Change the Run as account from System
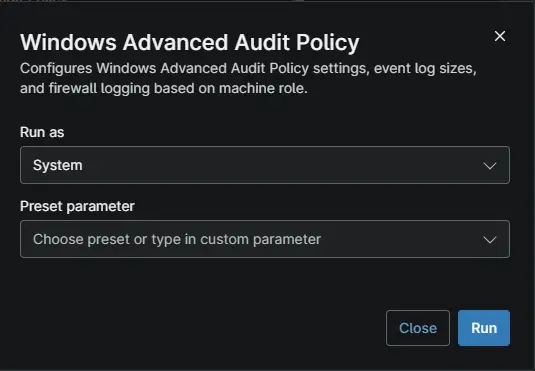535x371 pixels. click(265, 165)
